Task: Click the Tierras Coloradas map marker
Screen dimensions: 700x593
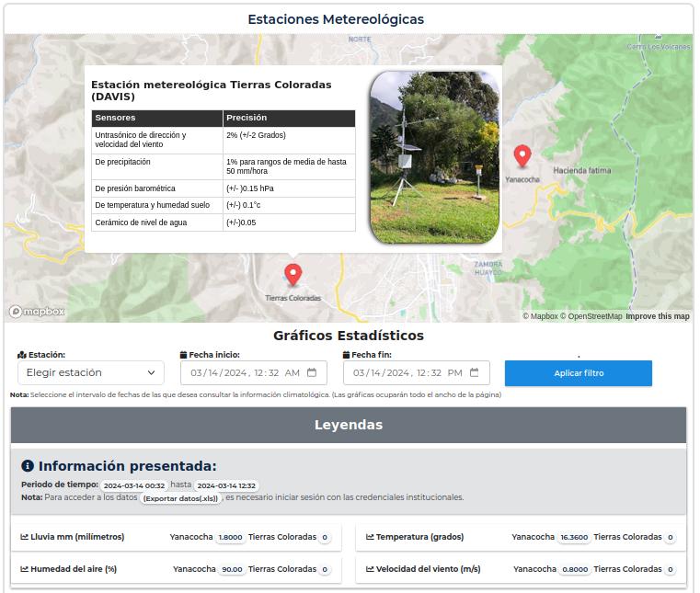Action: [293, 274]
